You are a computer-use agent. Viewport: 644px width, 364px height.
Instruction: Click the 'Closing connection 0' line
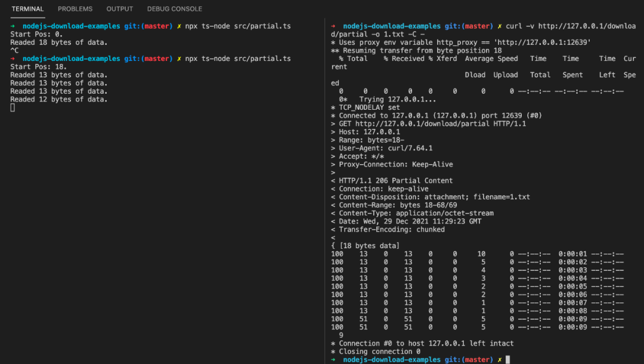point(376,351)
